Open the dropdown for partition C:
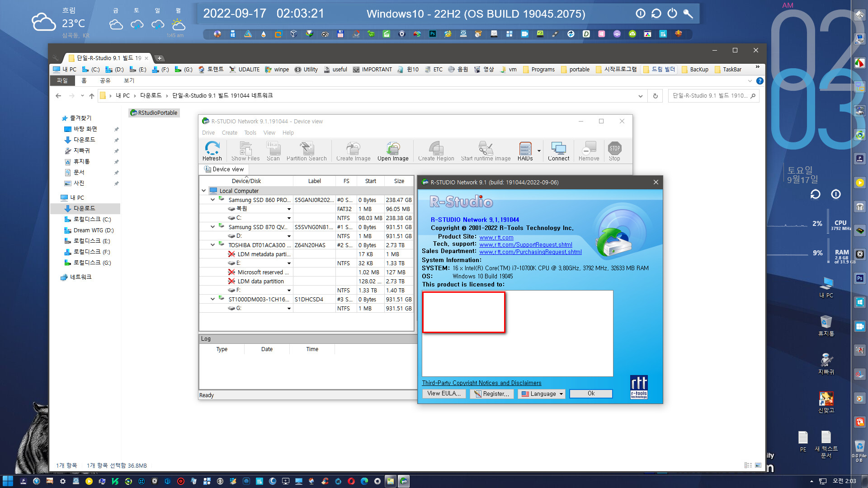This screenshot has height=488, width=868. (289, 218)
